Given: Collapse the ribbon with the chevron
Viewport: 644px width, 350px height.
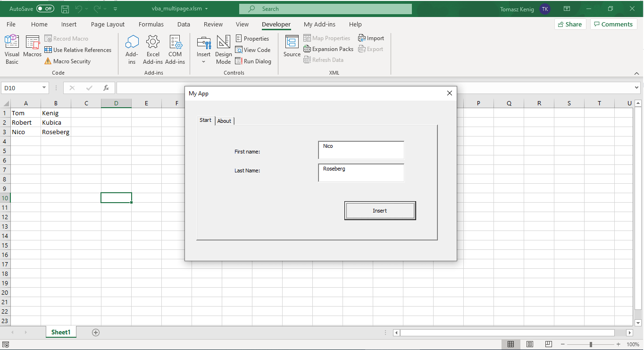Looking at the screenshot, I should click(636, 73).
